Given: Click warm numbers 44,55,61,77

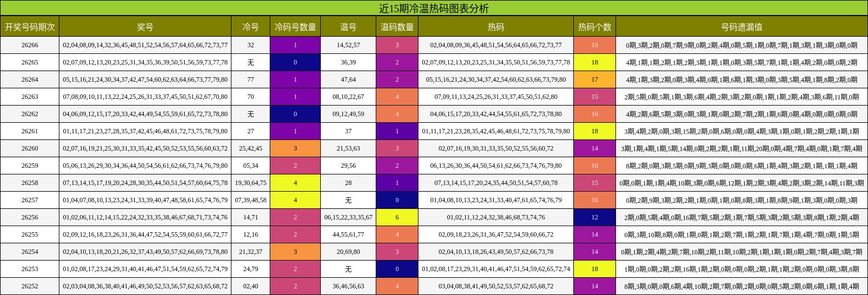Looking at the screenshot, I should (x=349, y=234).
